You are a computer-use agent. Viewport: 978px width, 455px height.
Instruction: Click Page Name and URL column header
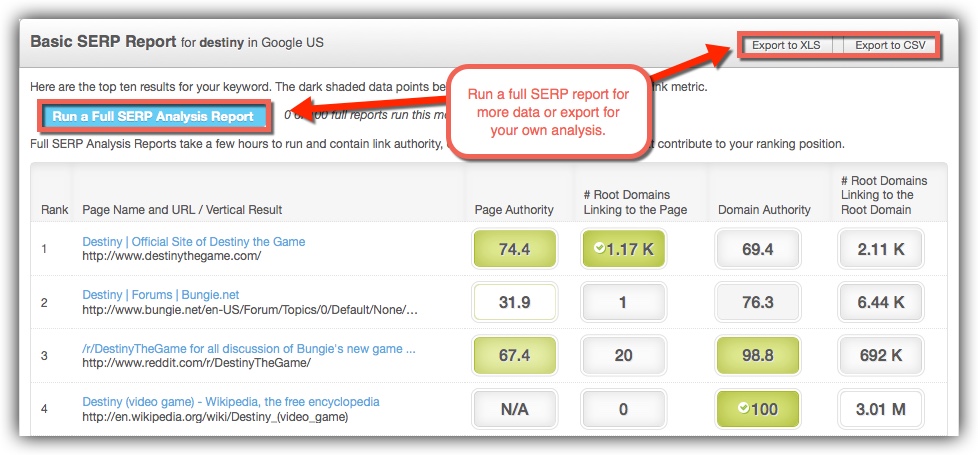pyautogui.click(x=182, y=210)
